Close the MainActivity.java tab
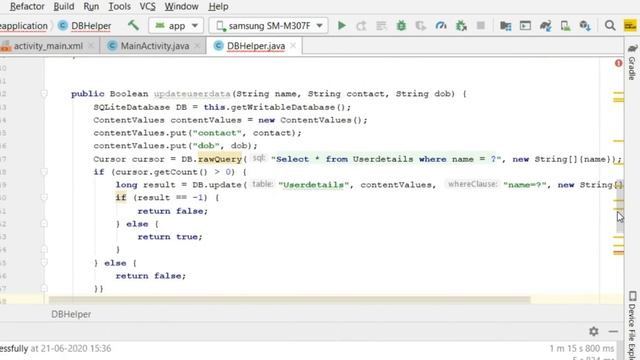Viewport: 640px width, 360px height. pyautogui.click(x=197, y=46)
